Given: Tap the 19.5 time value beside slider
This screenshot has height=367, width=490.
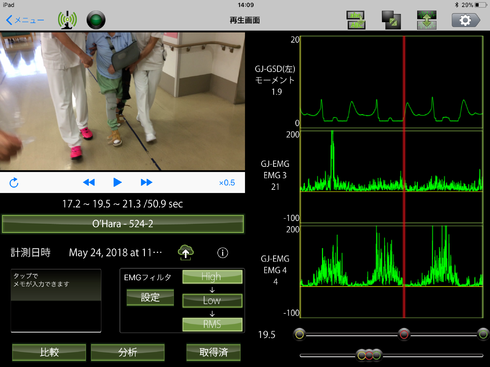Looking at the screenshot, I should click(267, 335).
